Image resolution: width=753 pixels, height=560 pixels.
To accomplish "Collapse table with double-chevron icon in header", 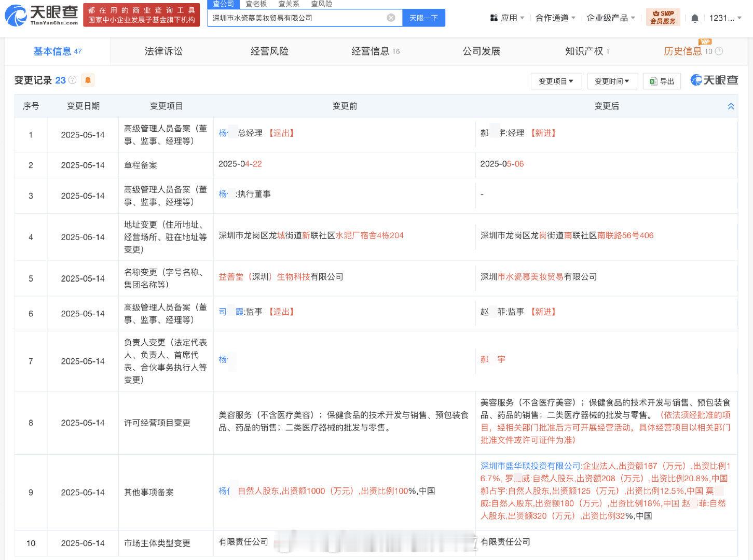I will click(731, 106).
